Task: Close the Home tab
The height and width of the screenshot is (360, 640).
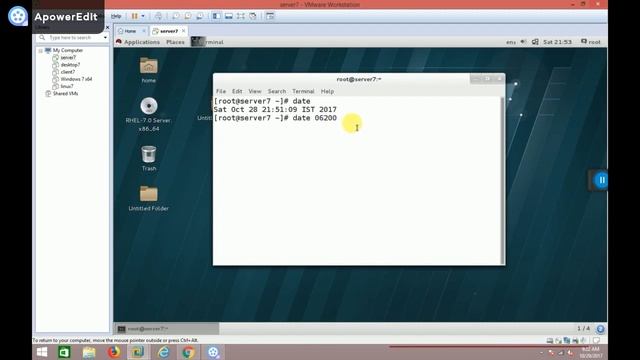Action: point(144,31)
